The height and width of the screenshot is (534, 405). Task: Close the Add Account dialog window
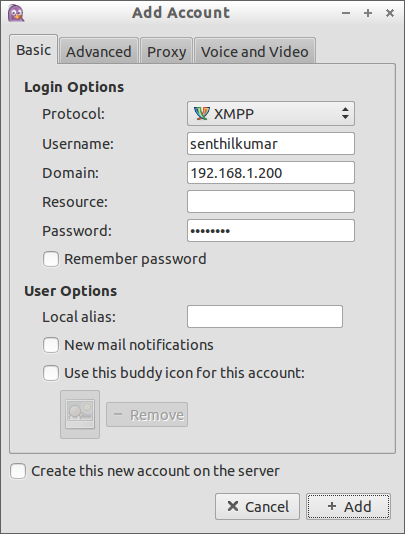390,13
